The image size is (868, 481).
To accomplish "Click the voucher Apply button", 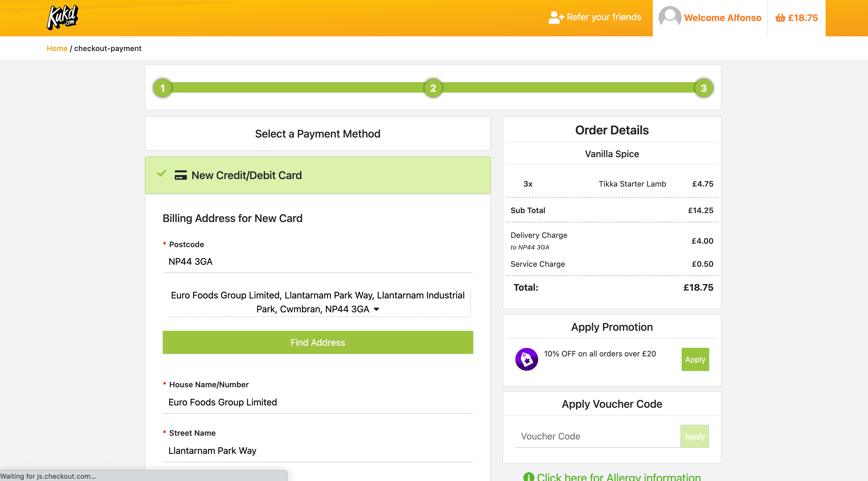I will tap(694, 436).
